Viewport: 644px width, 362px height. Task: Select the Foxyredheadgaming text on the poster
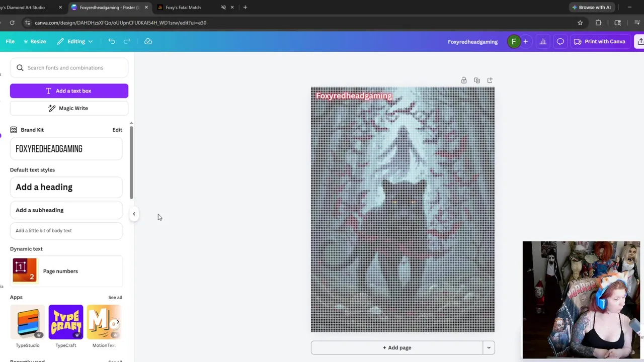[354, 96]
